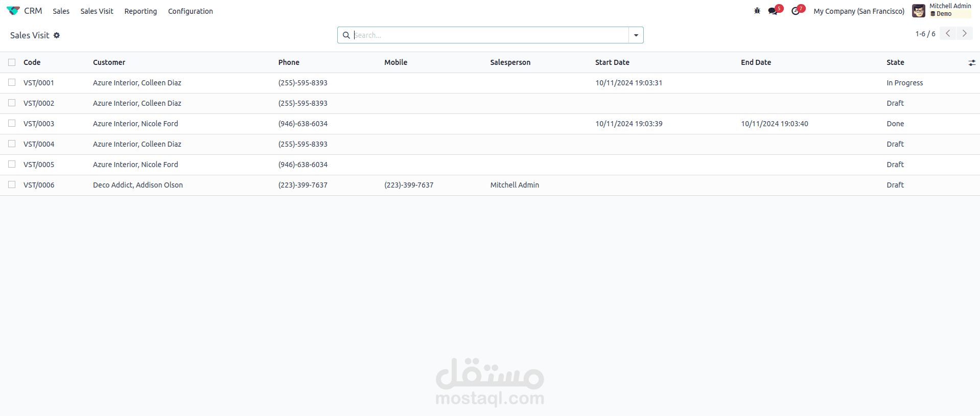Screen dimensions: 980x416
Task: Select the VST/0005 row checkbox
Action: point(12,164)
